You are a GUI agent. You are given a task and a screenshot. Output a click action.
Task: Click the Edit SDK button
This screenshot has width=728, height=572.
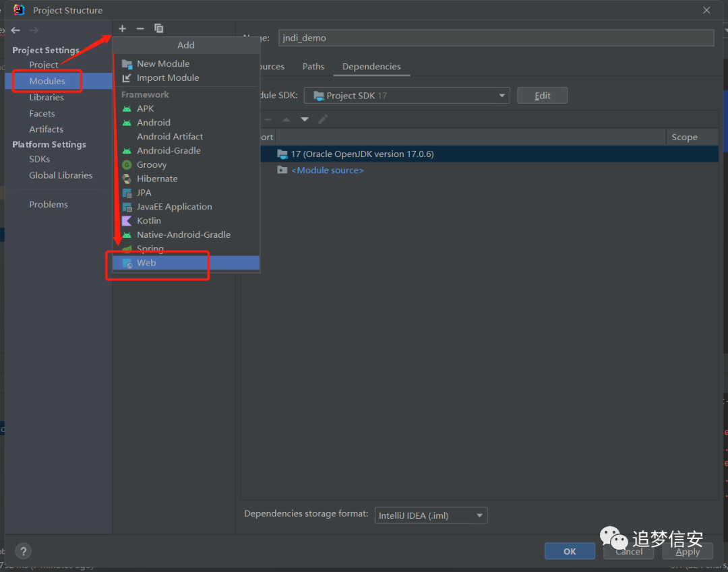542,96
